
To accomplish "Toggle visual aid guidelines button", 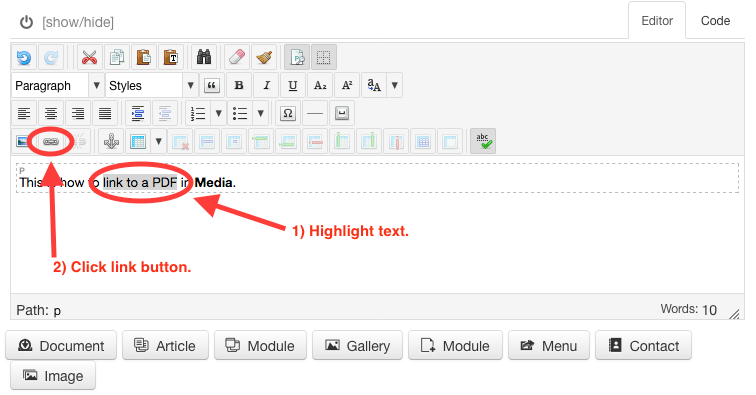I will tap(324, 57).
